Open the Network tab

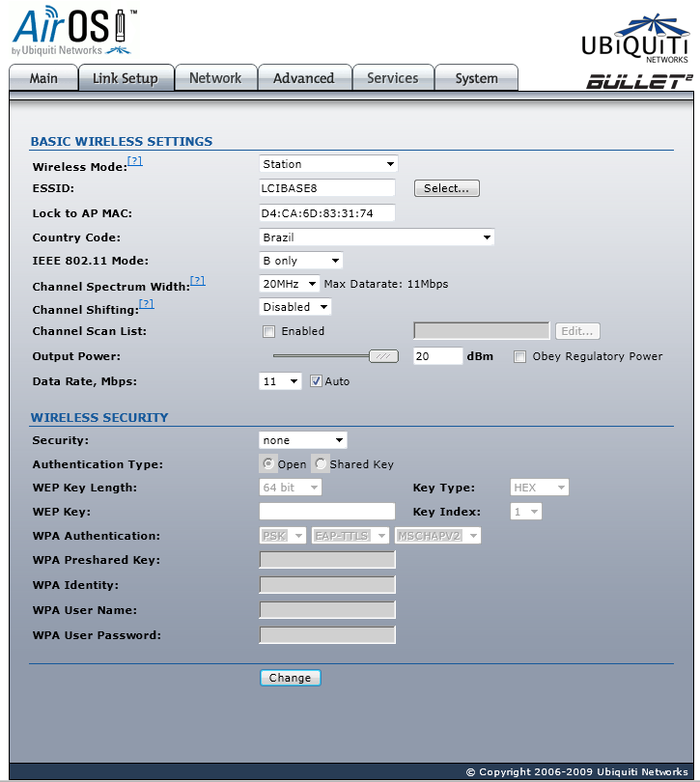[x=215, y=78]
